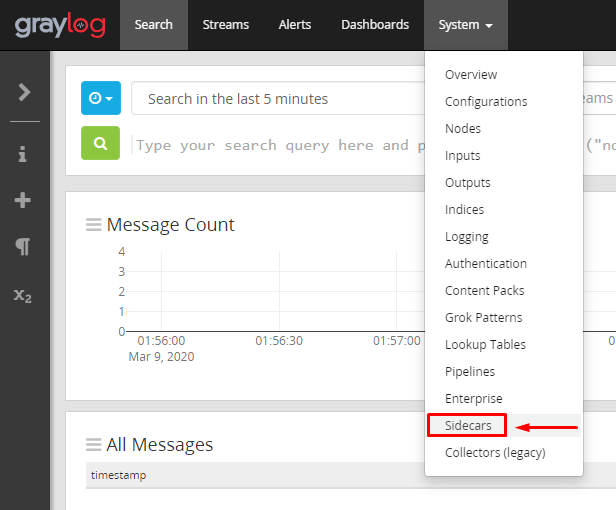Open the time range type dropdown
The height and width of the screenshot is (510, 616).
point(100,99)
